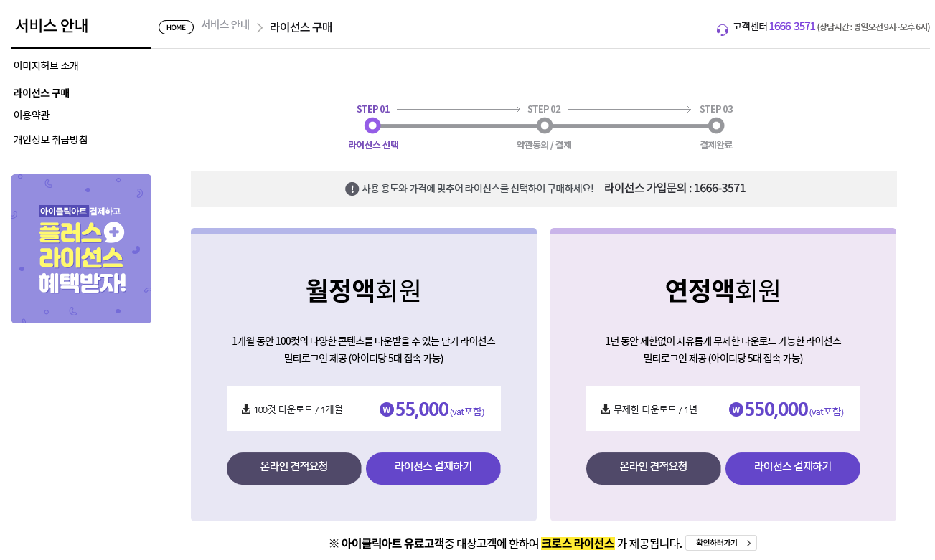Request online quote for 월정액회원

[294, 468]
